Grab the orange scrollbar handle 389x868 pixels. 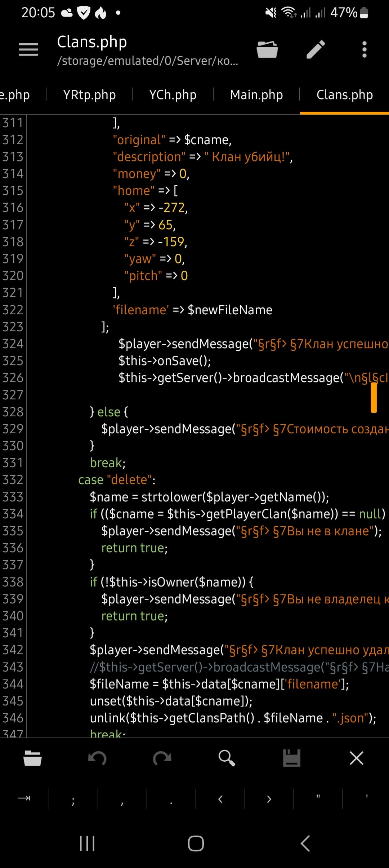tap(374, 397)
